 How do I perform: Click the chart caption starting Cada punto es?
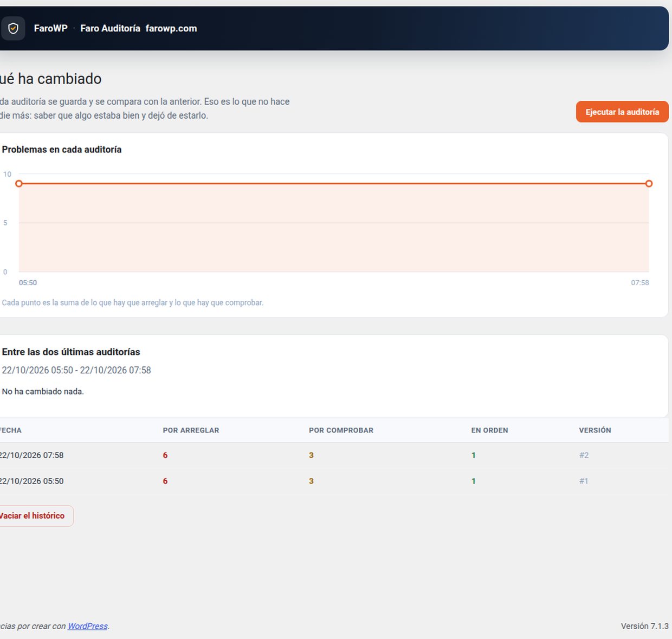pos(133,302)
